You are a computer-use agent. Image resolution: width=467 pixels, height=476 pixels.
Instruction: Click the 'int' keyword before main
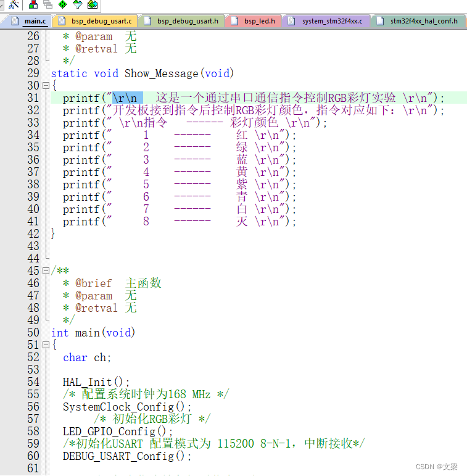(x=60, y=333)
